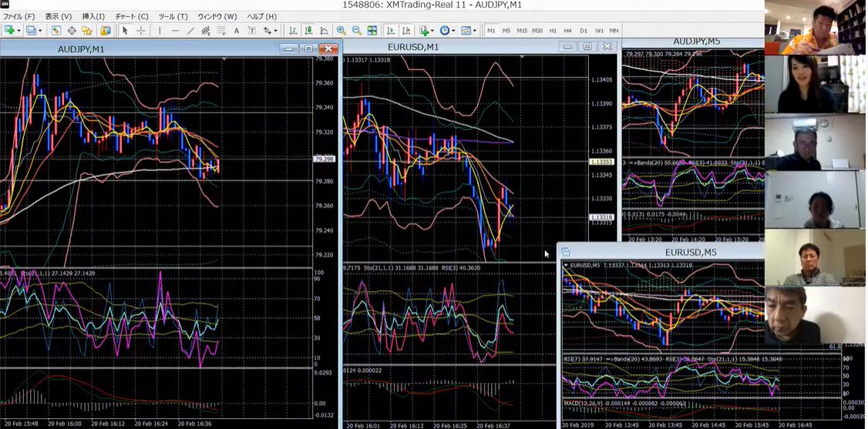This screenshot has height=429, width=868.
Task: Click the EURUSD,M5 window chart icon
Action: point(566,252)
